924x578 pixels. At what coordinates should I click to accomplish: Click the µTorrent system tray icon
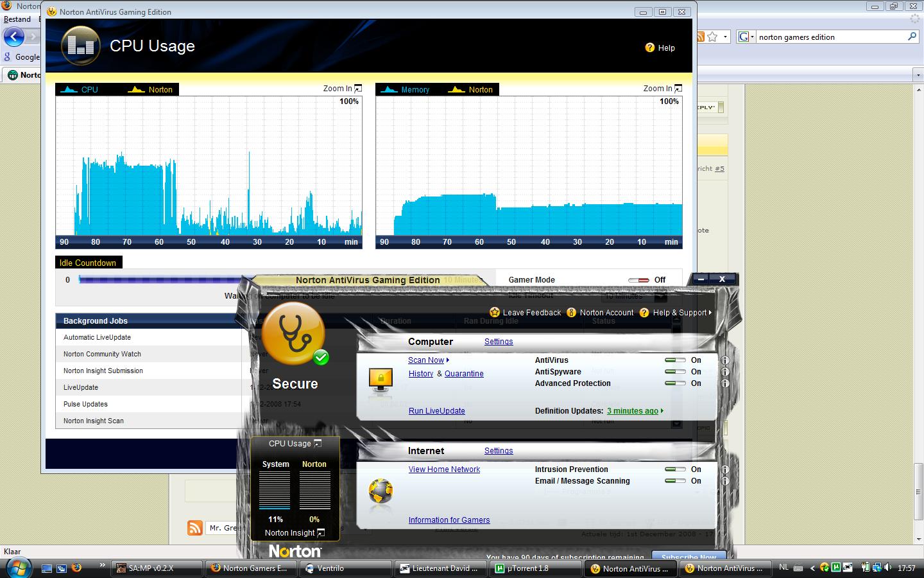pyautogui.click(x=836, y=568)
